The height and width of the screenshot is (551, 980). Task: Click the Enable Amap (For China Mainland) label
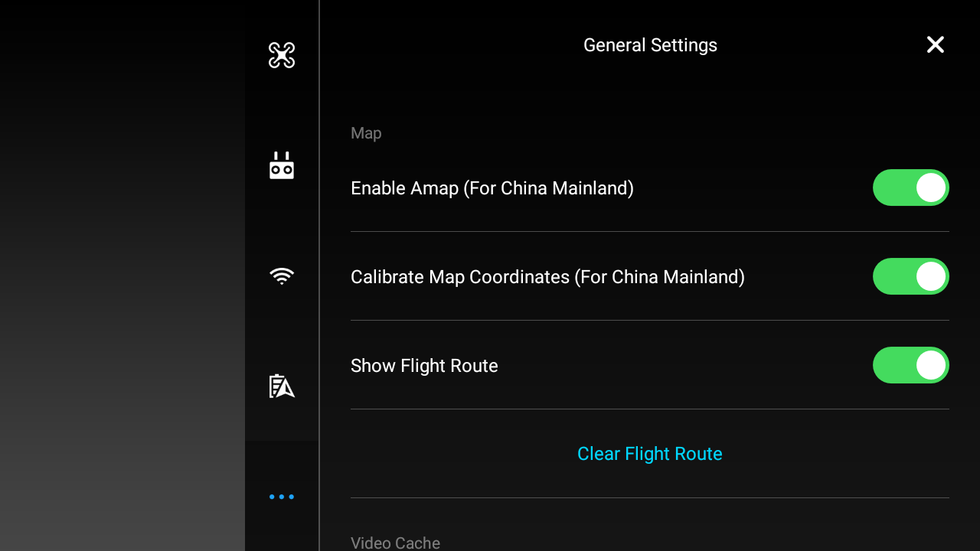coord(492,188)
